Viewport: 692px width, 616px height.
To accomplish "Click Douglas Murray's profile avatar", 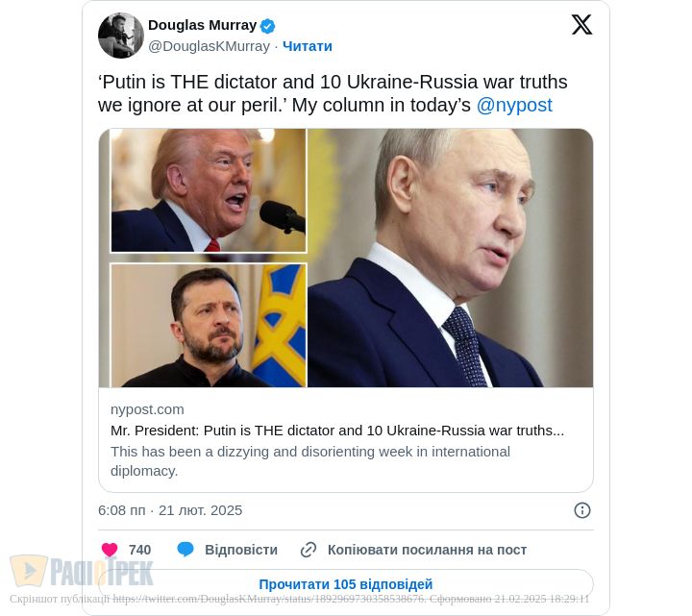I will pyautogui.click(x=121, y=36).
